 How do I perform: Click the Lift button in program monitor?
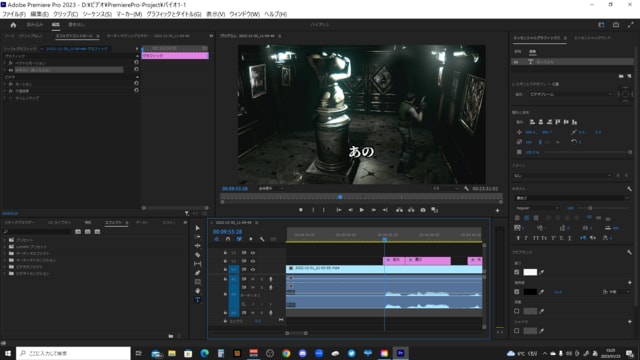(399, 210)
